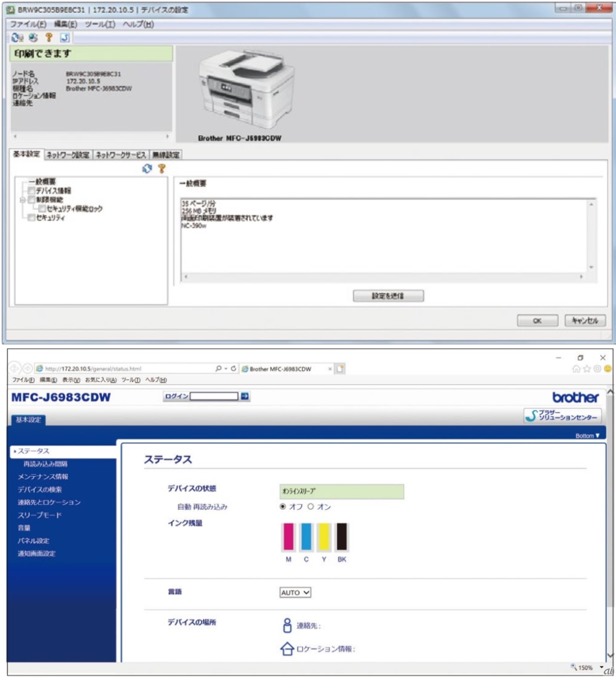Close the Brother MFC-J6983CDW browser tab
This screenshot has width=616, height=679.
(x=330, y=369)
